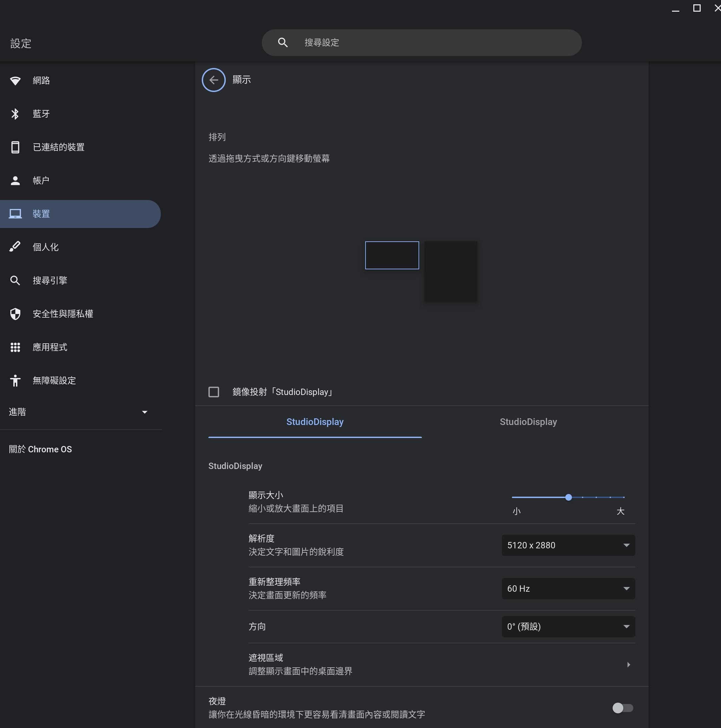The width and height of the screenshot is (721, 728).
Task: Open the 方向 0° (預設) dropdown
Action: pos(568,627)
